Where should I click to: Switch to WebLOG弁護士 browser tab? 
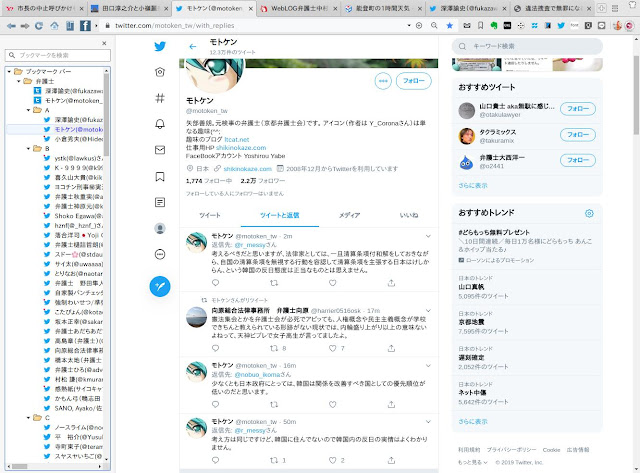pyautogui.click(x=299, y=8)
